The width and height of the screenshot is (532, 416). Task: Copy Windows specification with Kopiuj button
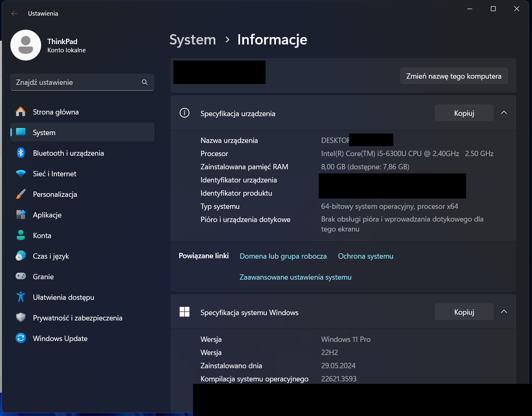click(464, 312)
